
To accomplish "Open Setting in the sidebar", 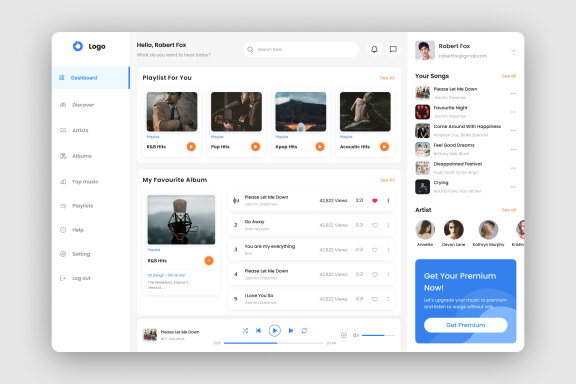I will point(75,254).
